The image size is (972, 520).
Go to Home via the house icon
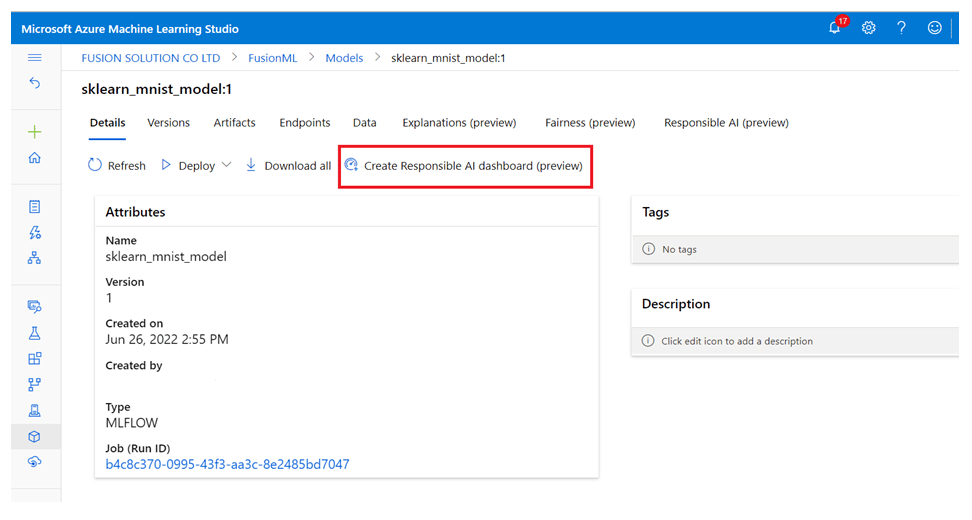pyautogui.click(x=35, y=157)
